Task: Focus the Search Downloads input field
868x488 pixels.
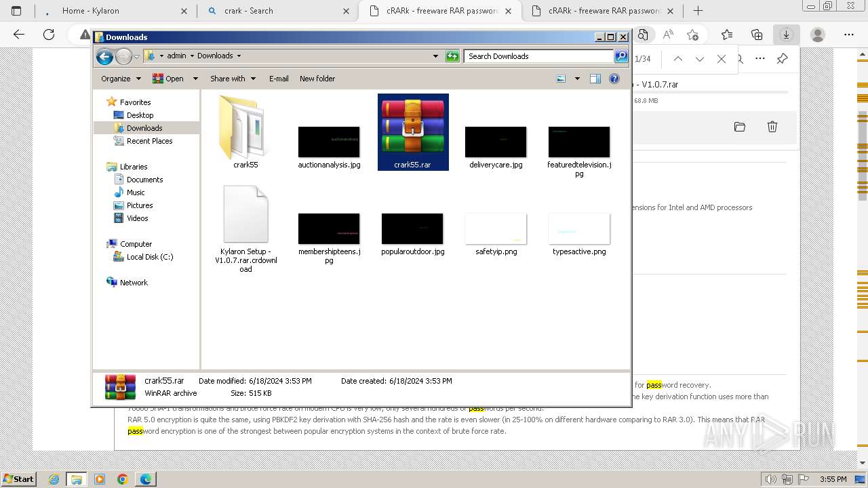Action: [539, 56]
